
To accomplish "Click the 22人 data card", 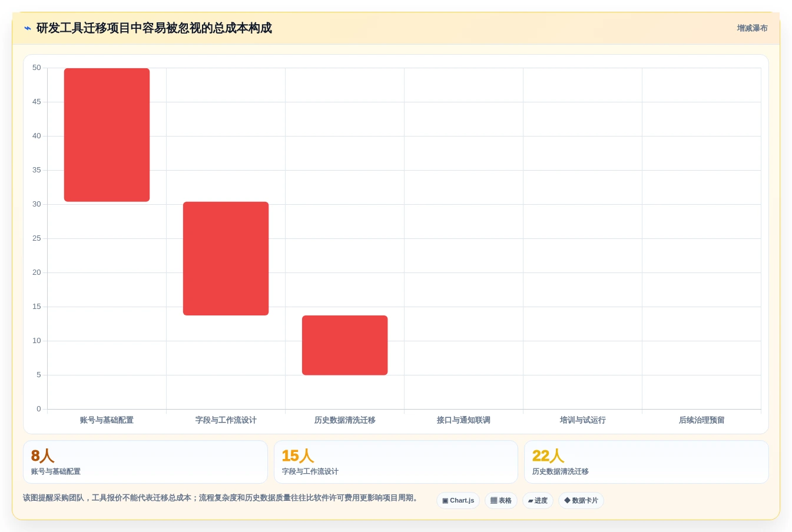I will click(647, 462).
